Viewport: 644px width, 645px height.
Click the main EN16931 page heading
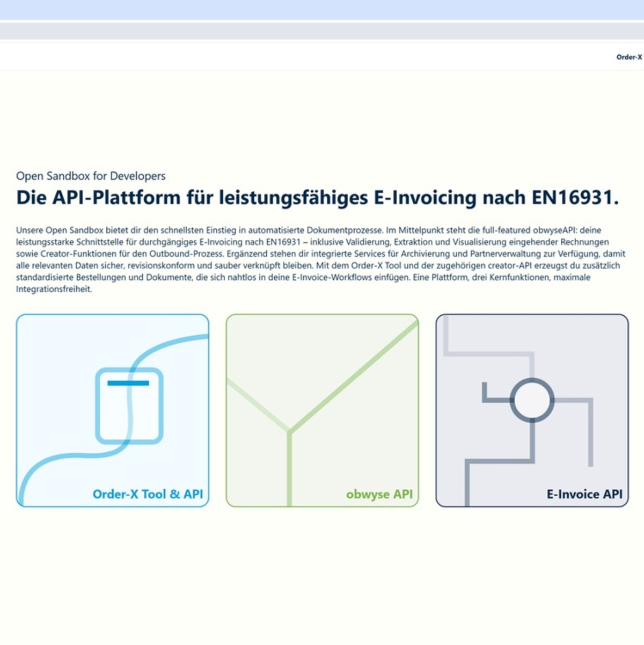pos(318,197)
